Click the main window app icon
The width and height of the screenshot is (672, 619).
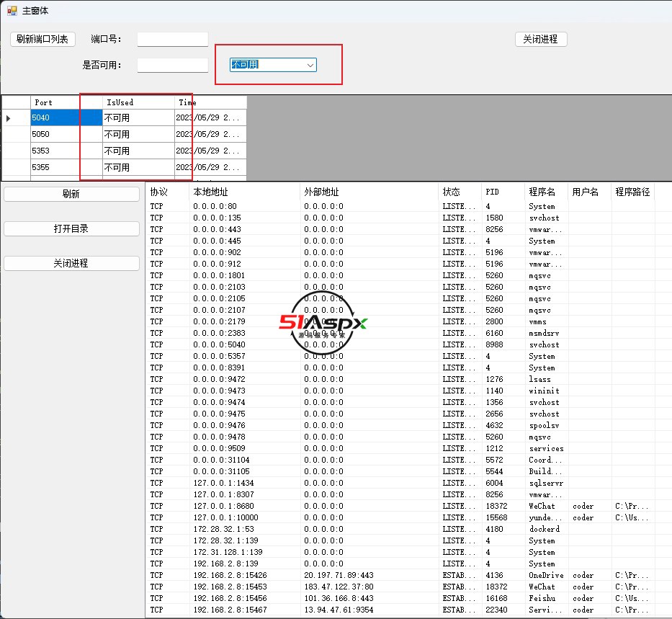coord(12,11)
